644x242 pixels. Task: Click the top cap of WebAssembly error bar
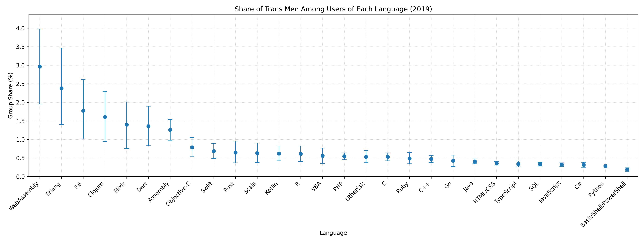(40, 29)
